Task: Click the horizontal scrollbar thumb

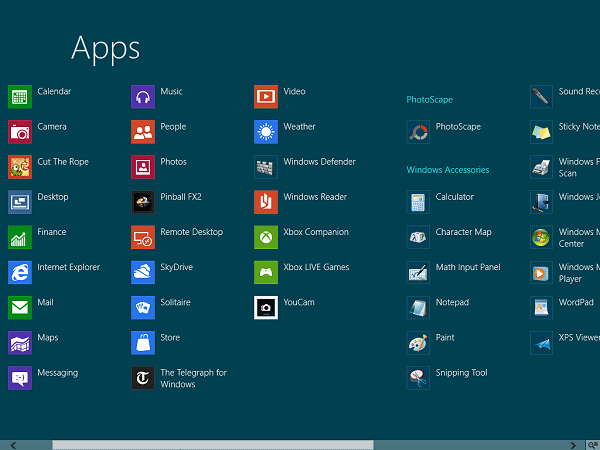Action: pyautogui.click(x=213, y=445)
